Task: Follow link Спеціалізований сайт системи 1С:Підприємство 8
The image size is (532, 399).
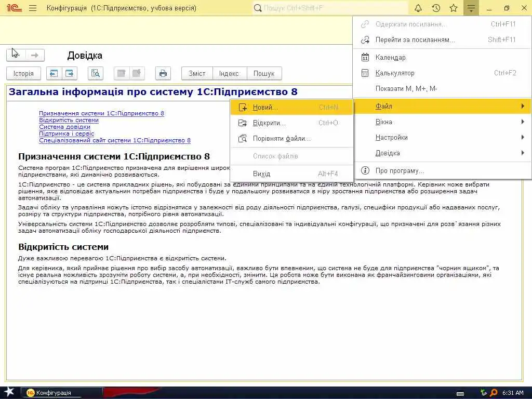Action: coord(115,140)
